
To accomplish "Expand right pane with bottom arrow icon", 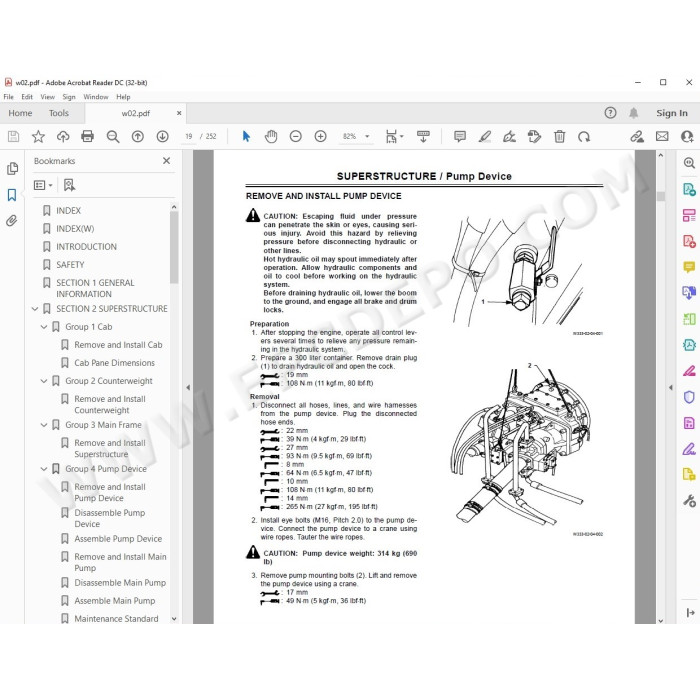I will 690,612.
